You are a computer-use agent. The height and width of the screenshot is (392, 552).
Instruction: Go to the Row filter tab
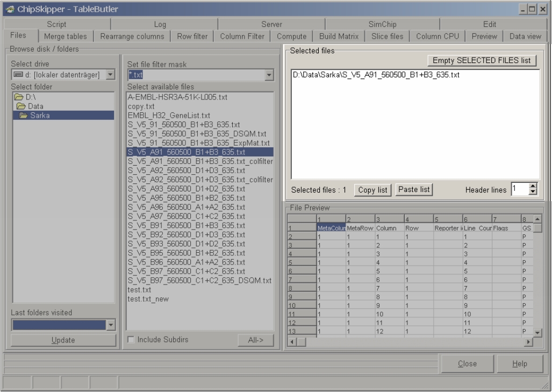pos(192,37)
